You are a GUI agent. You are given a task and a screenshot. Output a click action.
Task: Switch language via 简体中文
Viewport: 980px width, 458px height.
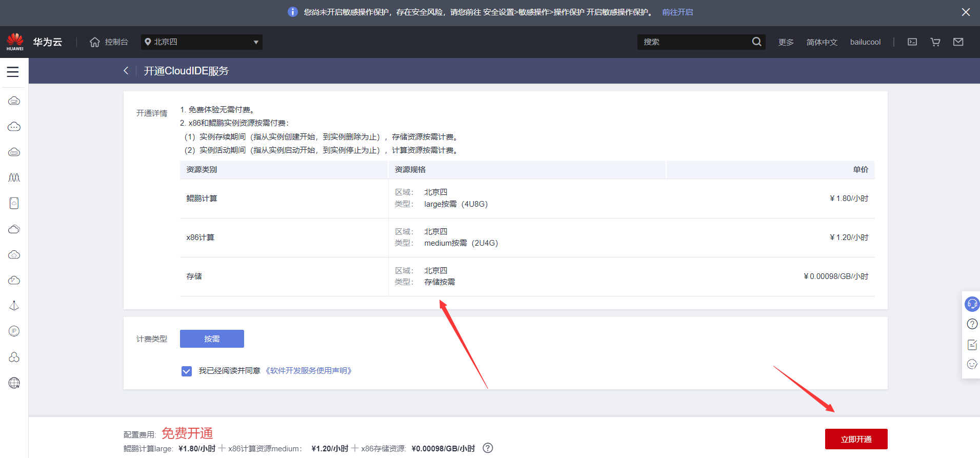click(x=822, y=42)
